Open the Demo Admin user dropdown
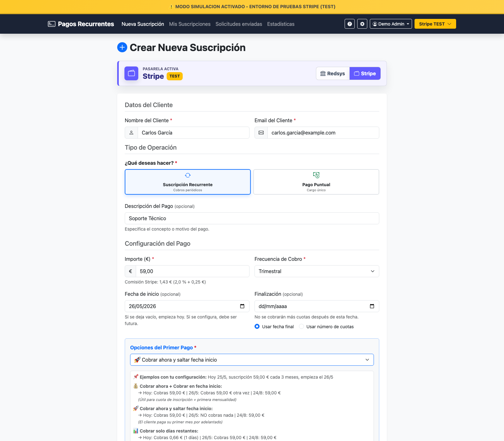The width and height of the screenshot is (504, 441). tap(391, 24)
